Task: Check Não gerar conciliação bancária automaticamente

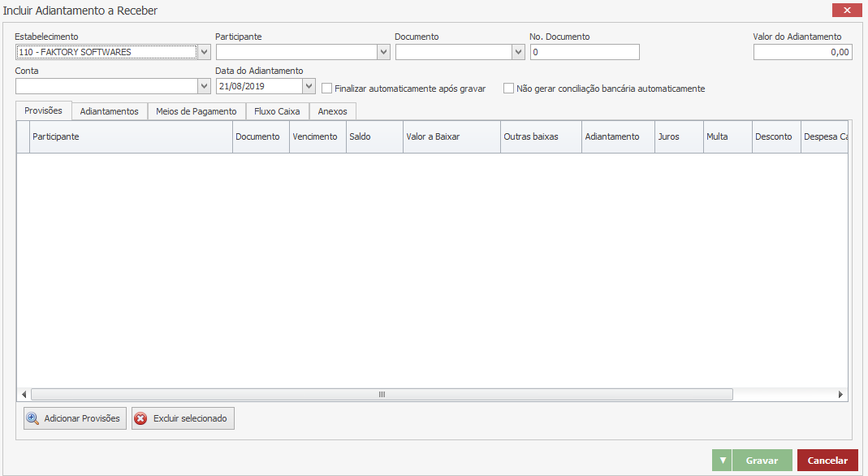Action: tap(509, 89)
